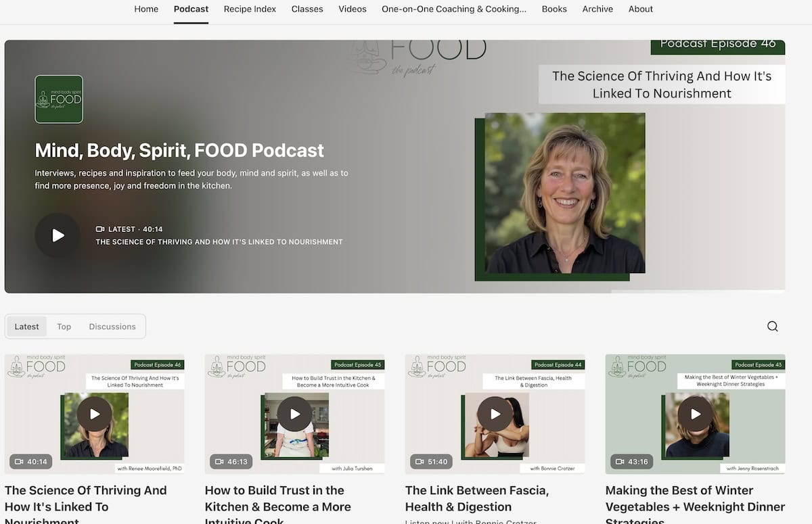The width and height of the screenshot is (812, 524).
Task: Open the Recipe Index menu item
Action: (x=250, y=9)
